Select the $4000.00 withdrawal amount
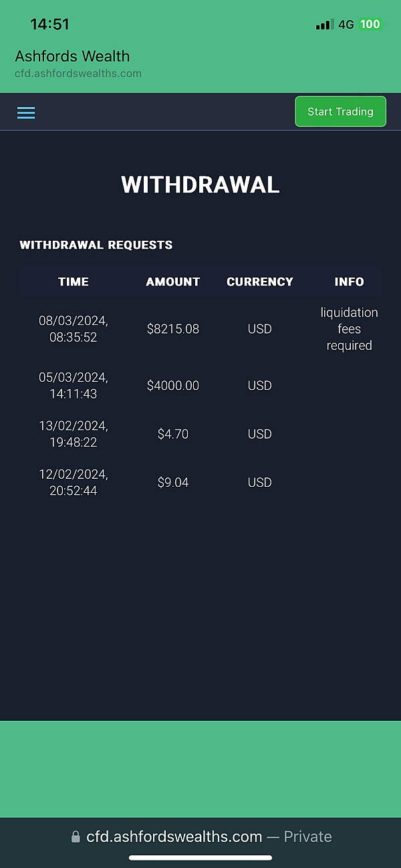401x868 pixels. (x=173, y=386)
